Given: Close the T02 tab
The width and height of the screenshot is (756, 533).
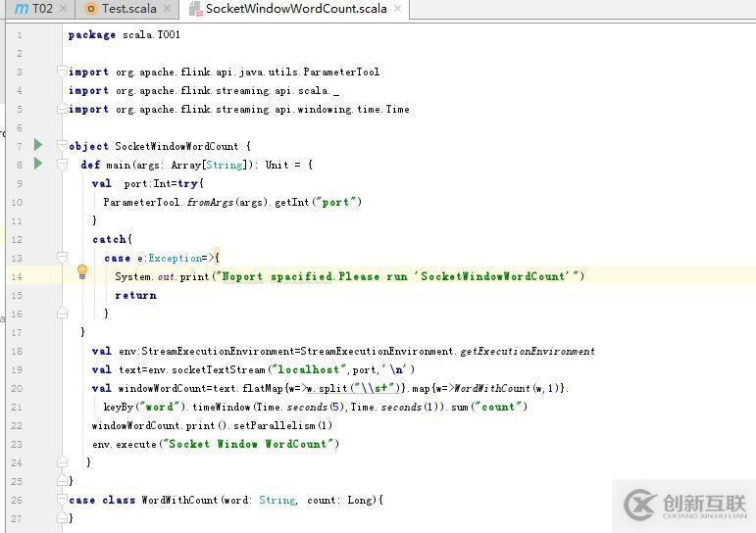Looking at the screenshot, I should click(x=65, y=9).
